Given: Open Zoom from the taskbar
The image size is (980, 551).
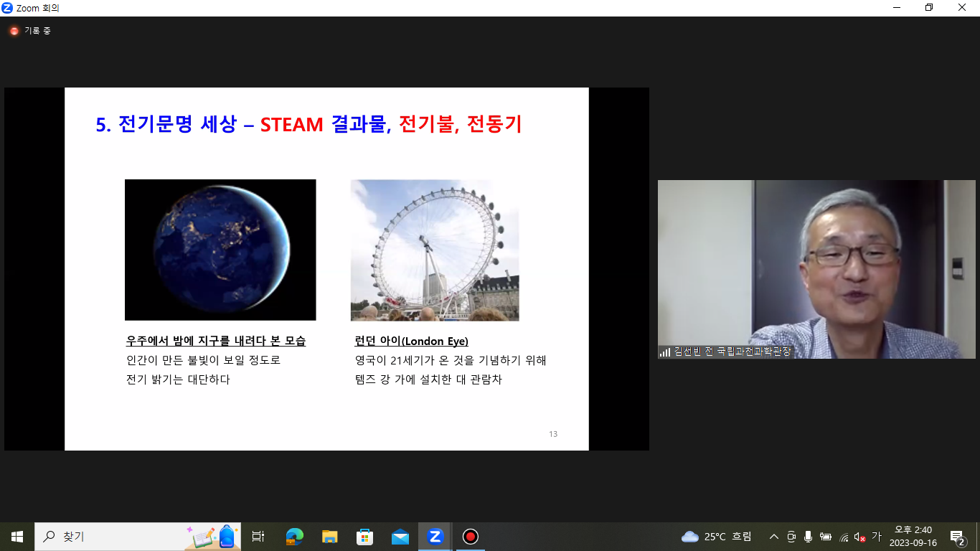Looking at the screenshot, I should (435, 537).
